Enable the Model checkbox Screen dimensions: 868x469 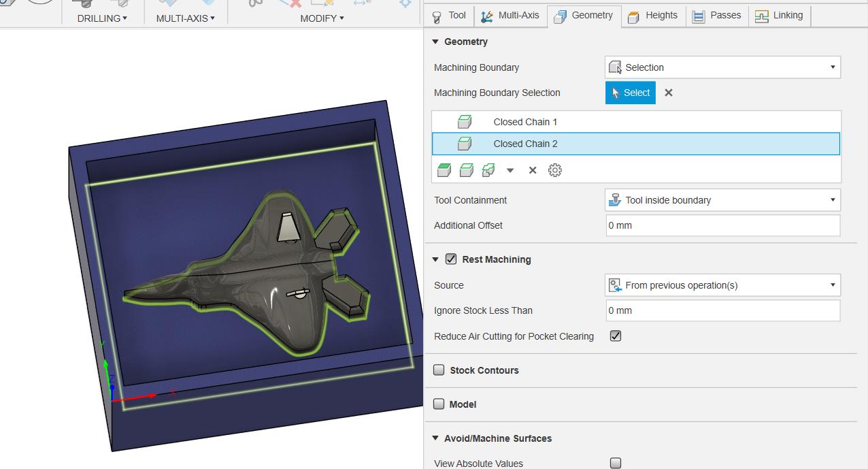pyautogui.click(x=439, y=404)
